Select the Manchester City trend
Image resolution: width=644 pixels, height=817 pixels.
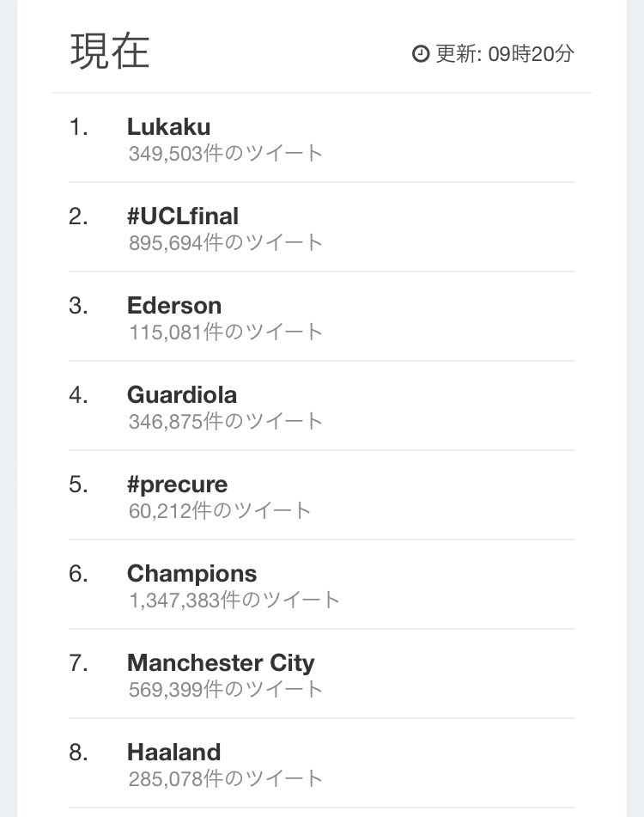(221, 663)
